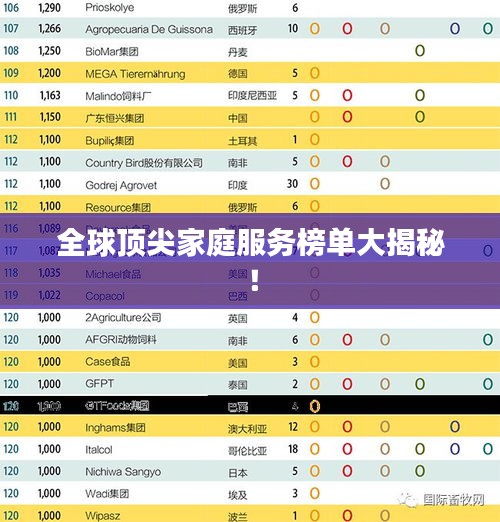Select the value 1,163 in the Malindo row
500x522 pixels.
coord(50,95)
